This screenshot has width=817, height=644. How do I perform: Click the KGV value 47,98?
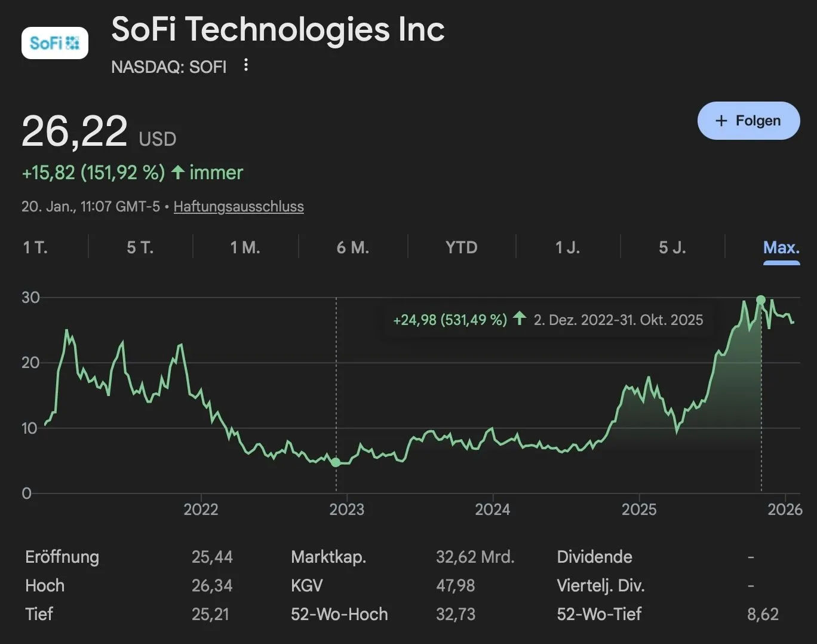[456, 585]
